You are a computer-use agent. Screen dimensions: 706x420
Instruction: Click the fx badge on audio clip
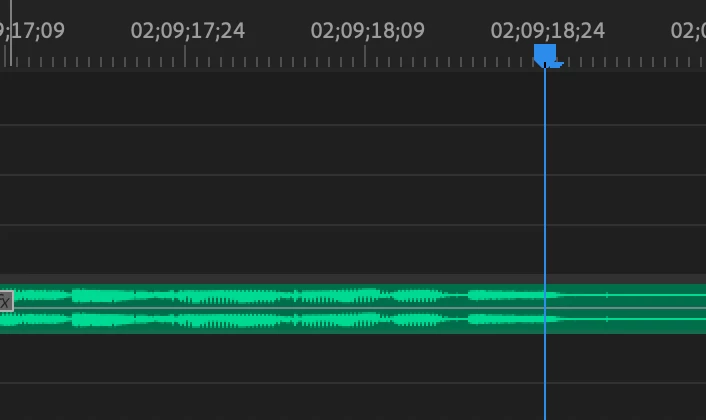tap(5, 301)
